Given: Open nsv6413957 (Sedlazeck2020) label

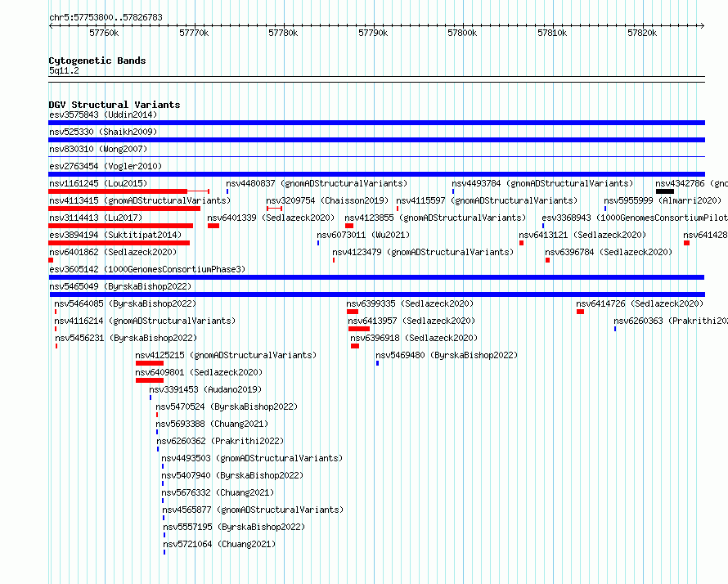Looking at the screenshot, I should click(x=411, y=321).
